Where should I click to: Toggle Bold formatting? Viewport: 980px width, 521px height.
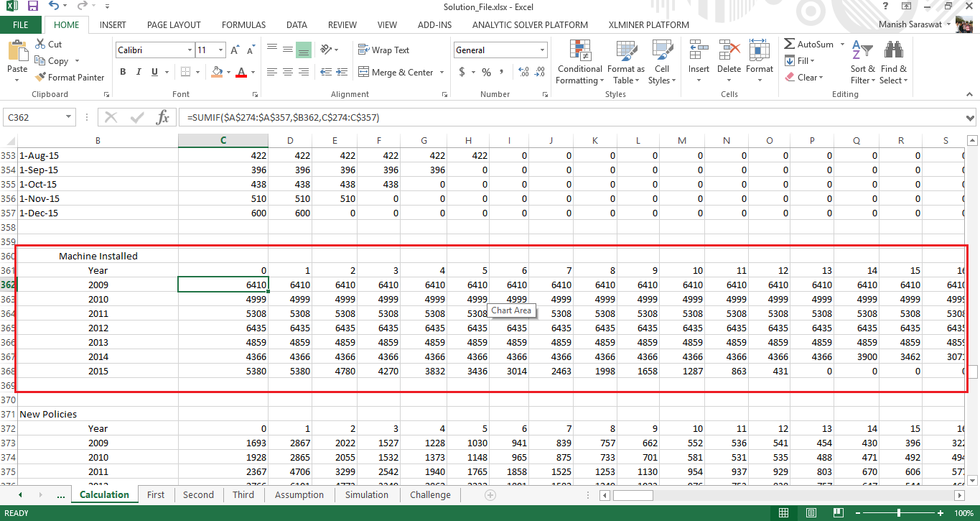(x=123, y=72)
